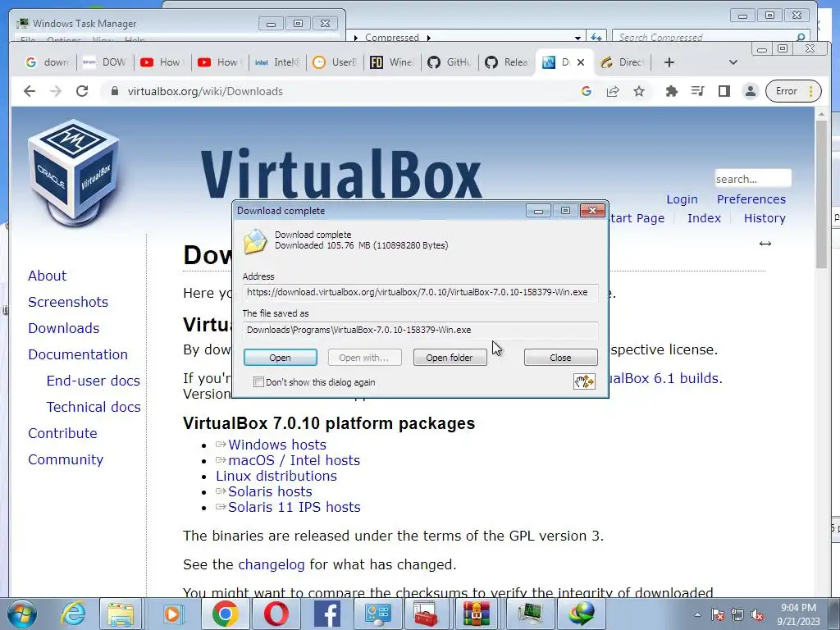Open the Documentation sidebar link
Image resolution: width=840 pixels, height=630 pixels.
[78, 354]
